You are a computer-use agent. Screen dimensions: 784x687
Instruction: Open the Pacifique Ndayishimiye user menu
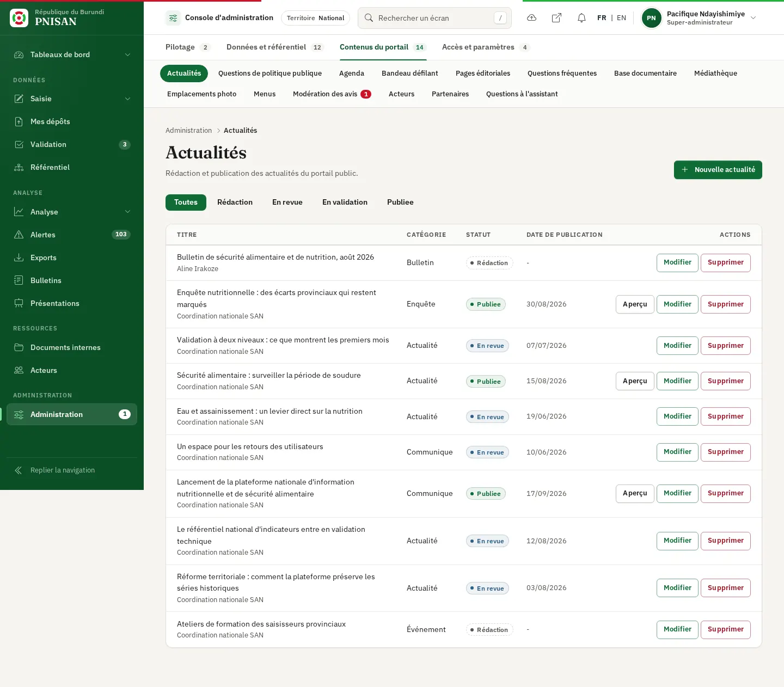pos(700,18)
